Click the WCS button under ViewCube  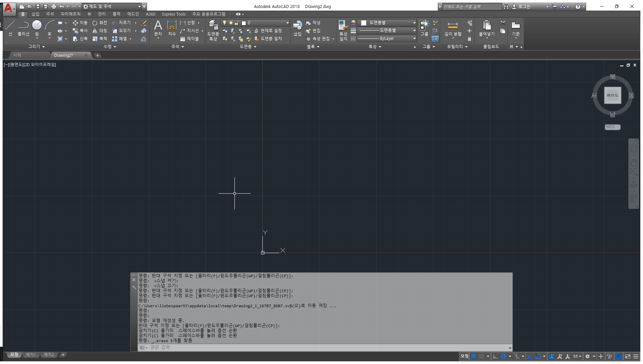pos(612,127)
